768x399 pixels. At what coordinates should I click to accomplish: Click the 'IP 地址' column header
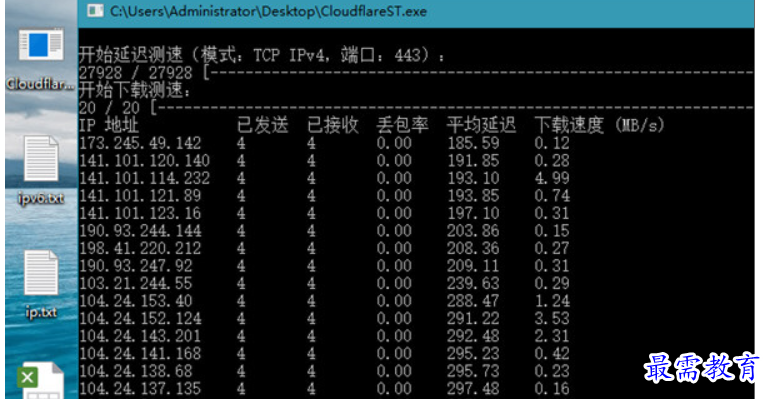(x=109, y=125)
